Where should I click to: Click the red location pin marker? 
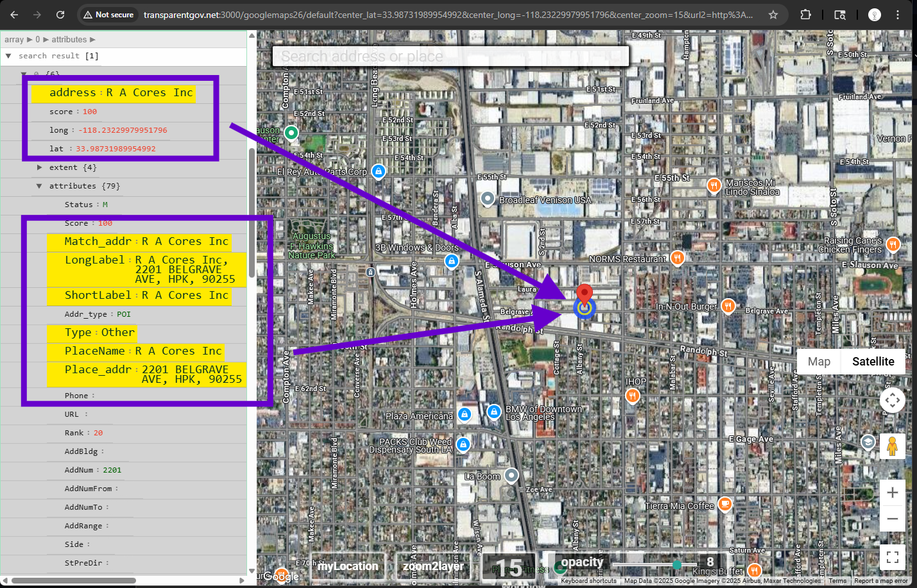584,296
